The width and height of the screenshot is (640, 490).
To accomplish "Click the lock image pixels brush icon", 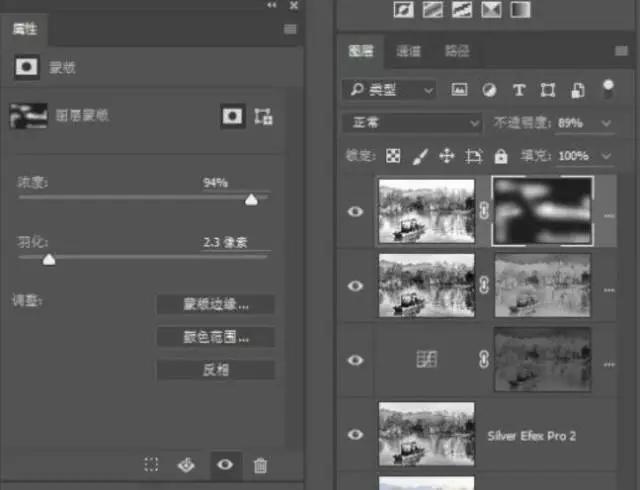I will [x=420, y=156].
